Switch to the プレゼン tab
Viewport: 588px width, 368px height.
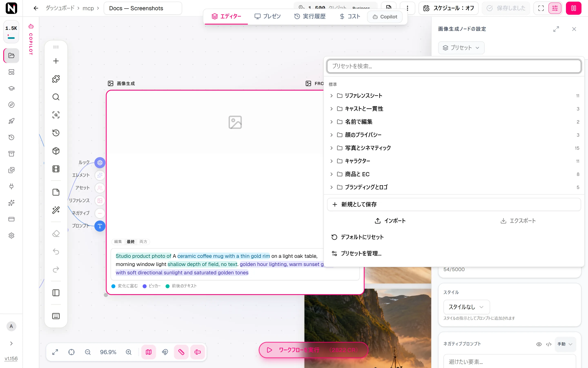[x=267, y=17]
